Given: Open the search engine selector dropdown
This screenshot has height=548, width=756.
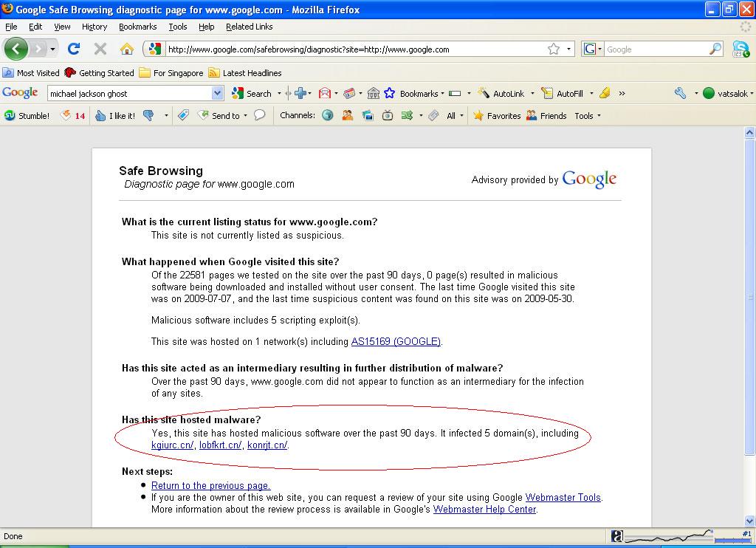Looking at the screenshot, I should (599, 49).
